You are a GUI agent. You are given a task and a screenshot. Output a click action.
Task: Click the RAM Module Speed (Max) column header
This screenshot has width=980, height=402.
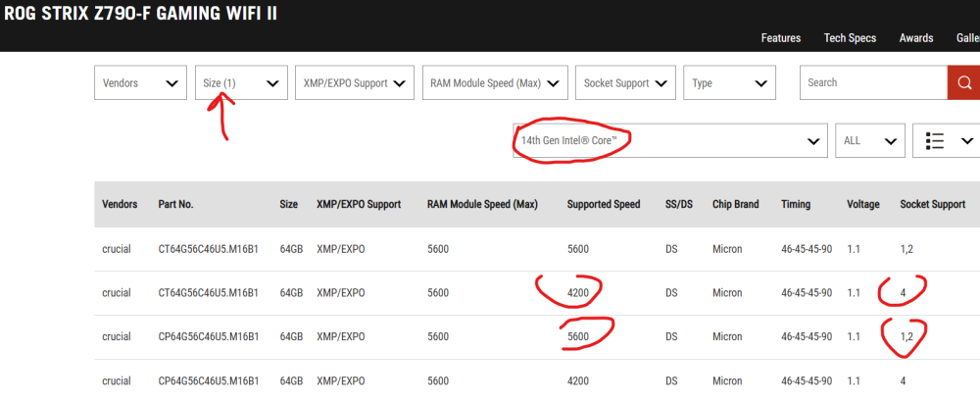[482, 205]
